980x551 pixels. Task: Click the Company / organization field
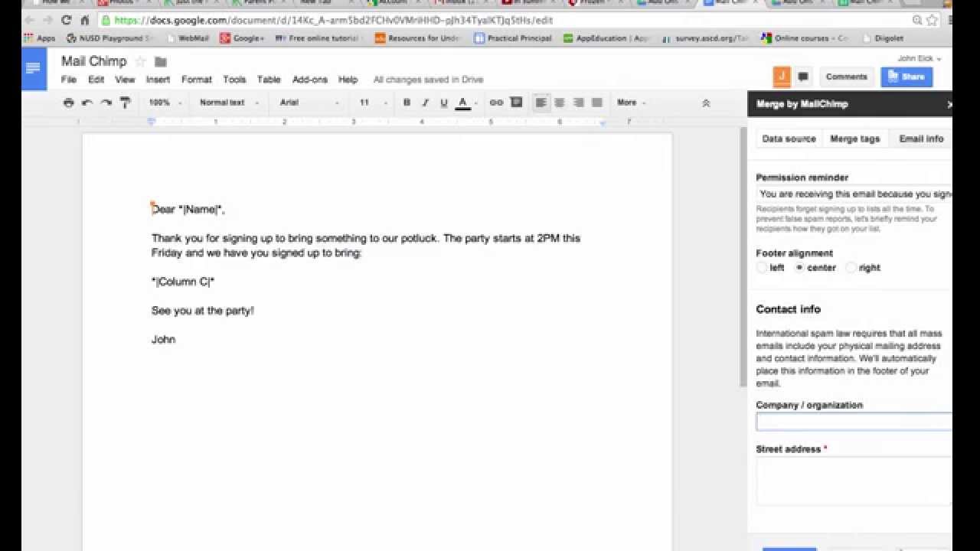pos(854,422)
